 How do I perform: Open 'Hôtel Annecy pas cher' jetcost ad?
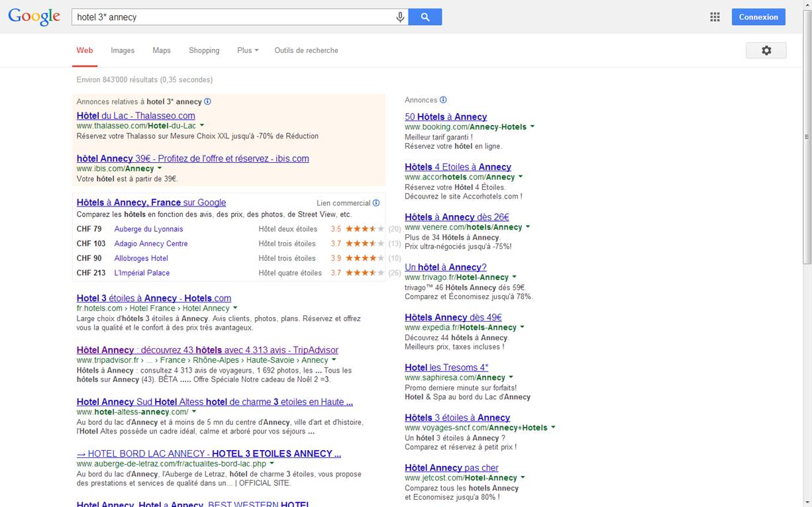point(452,468)
